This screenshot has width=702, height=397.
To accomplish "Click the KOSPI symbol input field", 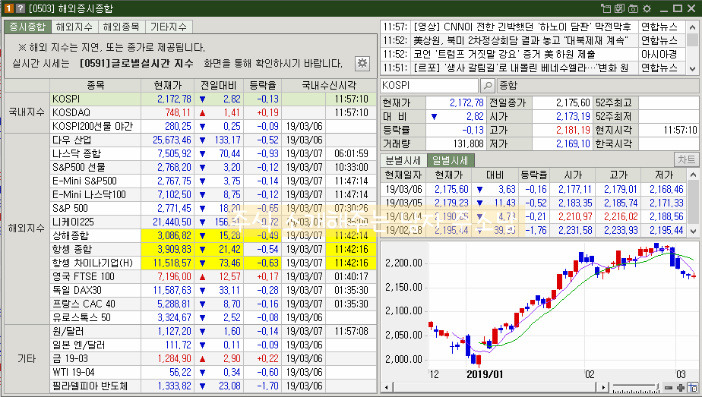I will 429,85.
